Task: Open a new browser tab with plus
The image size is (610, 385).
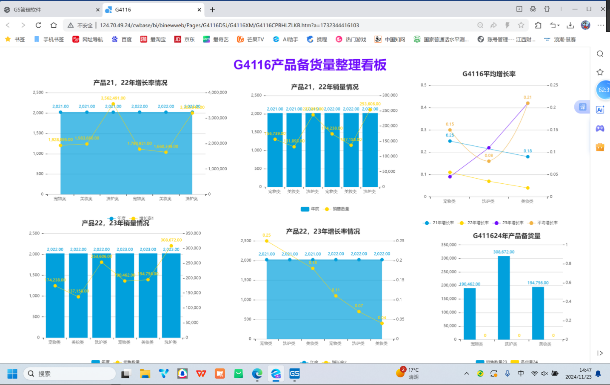Action: (x=212, y=10)
